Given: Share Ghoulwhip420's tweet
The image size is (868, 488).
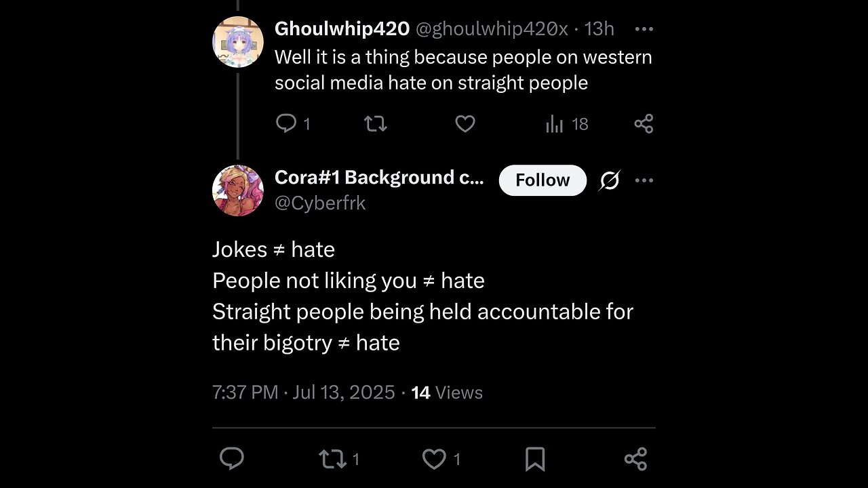Looking at the screenshot, I should pos(644,123).
